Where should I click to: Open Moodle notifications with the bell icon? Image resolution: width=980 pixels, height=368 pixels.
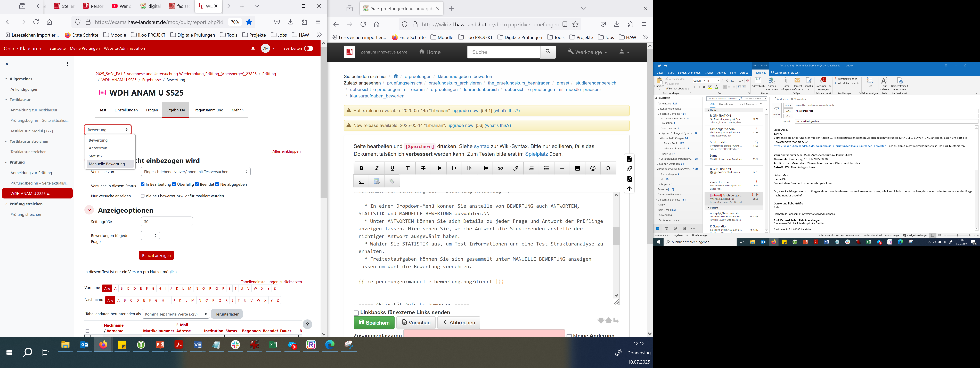(x=253, y=48)
